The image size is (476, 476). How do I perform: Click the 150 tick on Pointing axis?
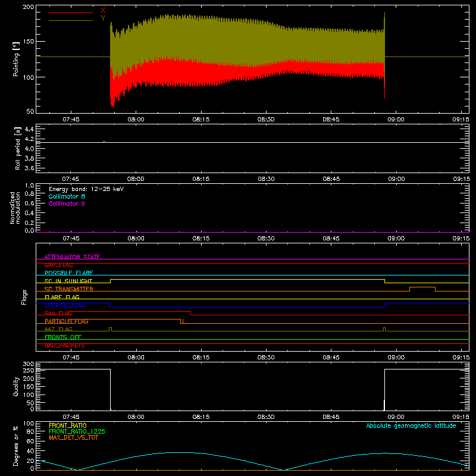(x=29, y=41)
